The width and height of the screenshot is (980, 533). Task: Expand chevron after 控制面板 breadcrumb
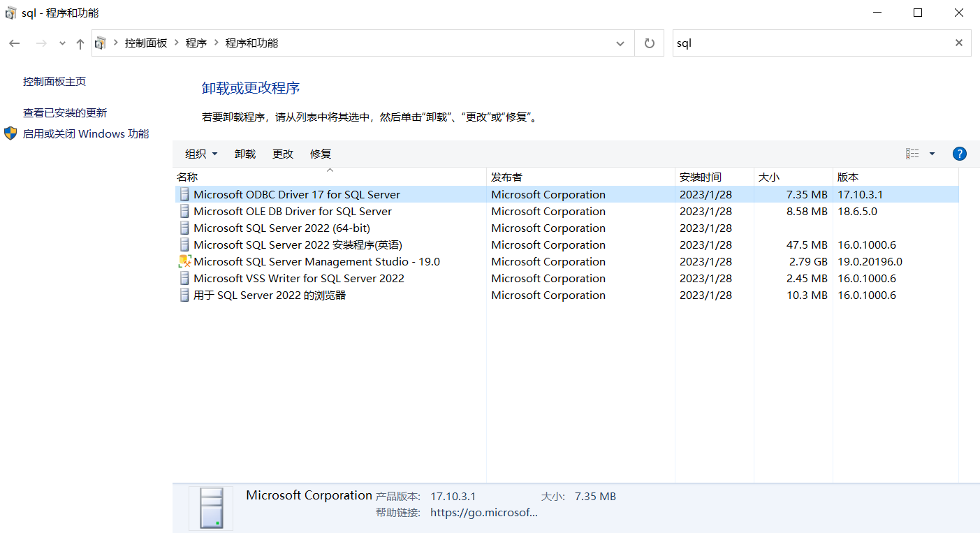(177, 43)
